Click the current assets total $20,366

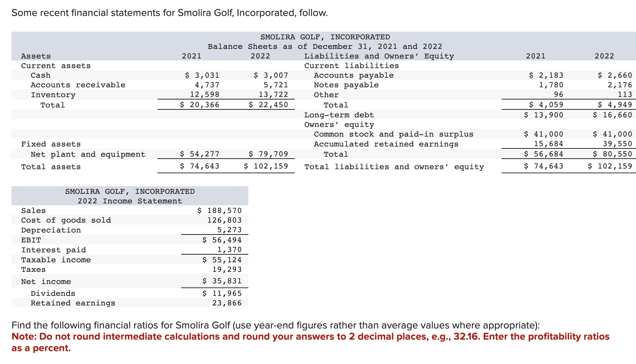tap(200, 105)
